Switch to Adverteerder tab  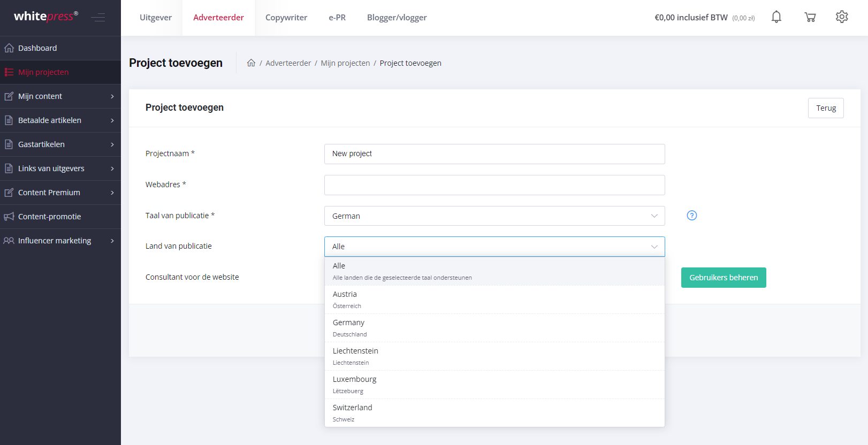(x=218, y=18)
